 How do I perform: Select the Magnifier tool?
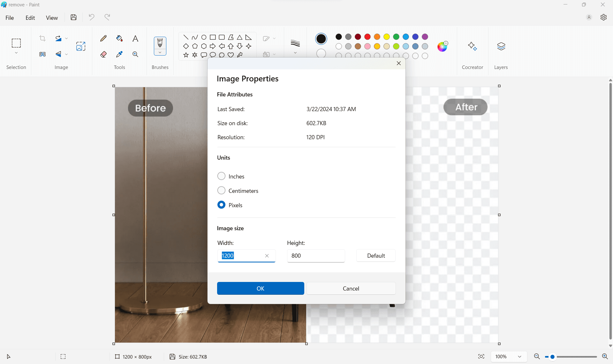pyautogui.click(x=135, y=54)
